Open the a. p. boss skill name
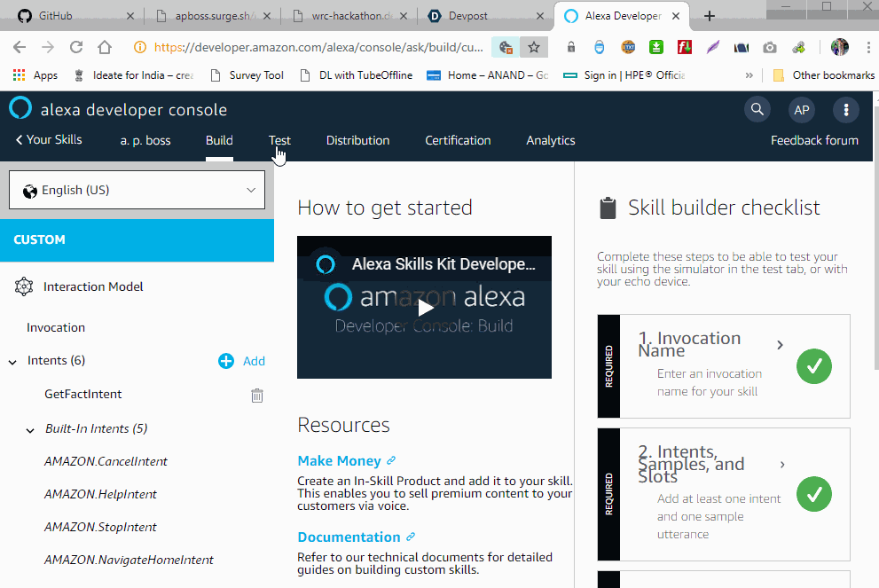The width and height of the screenshot is (879, 588). click(x=145, y=140)
